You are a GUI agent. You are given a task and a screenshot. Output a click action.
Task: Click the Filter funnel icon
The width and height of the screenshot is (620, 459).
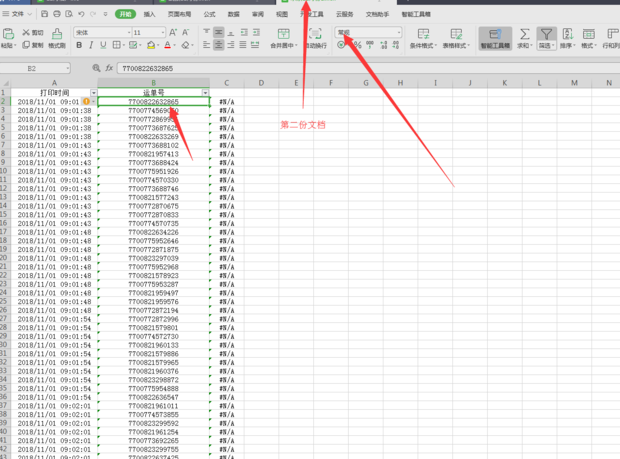(546, 34)
